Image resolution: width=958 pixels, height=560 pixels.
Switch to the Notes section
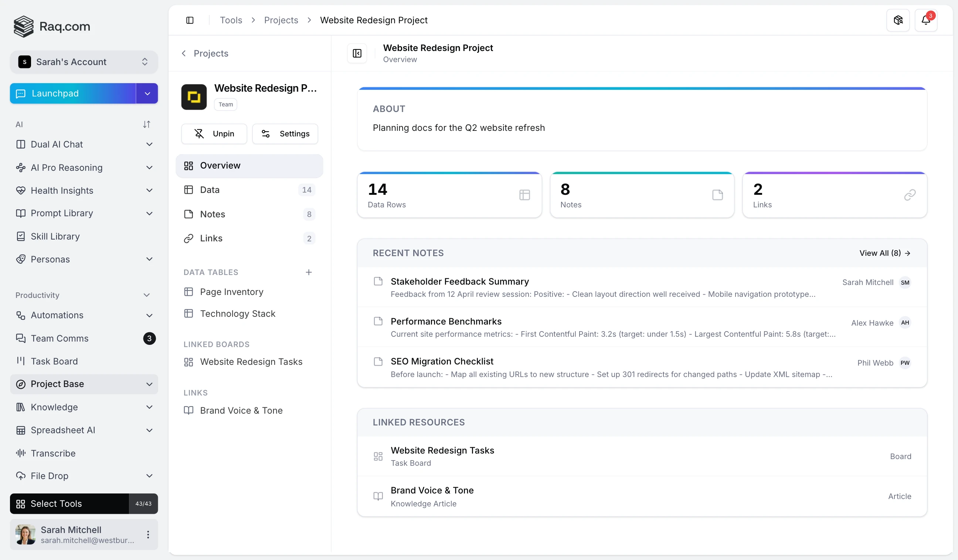[x=213, y=214]
